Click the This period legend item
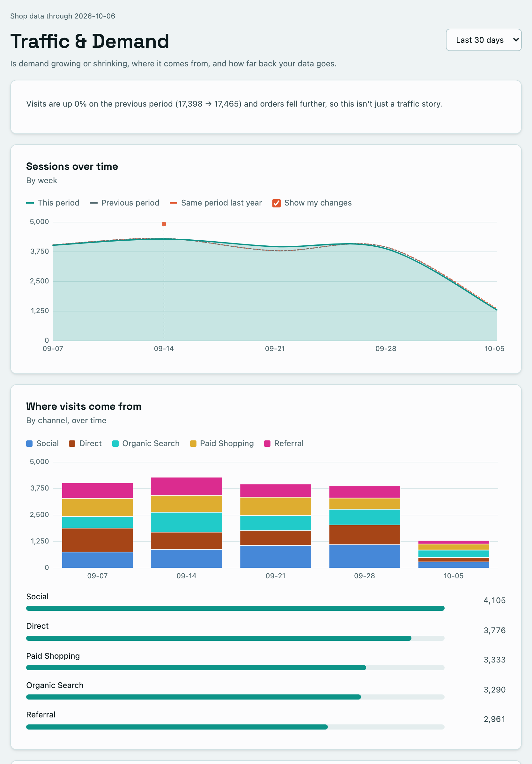Screen dimensions: 532x764 [53, 203]
